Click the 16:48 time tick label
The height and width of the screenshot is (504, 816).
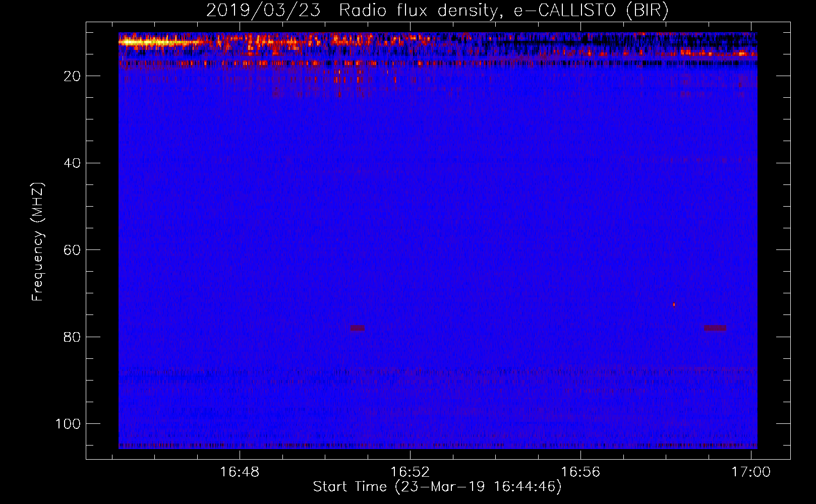[240, 472]
